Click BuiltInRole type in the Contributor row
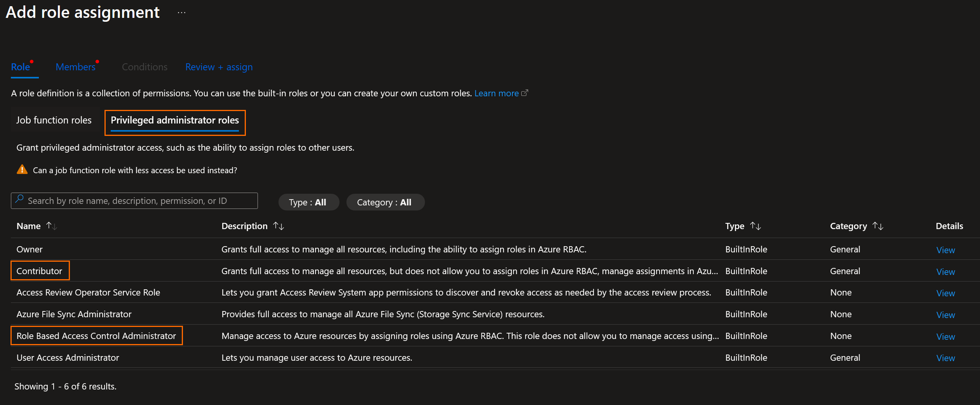The image size is (980, 405). click(746, 271)
